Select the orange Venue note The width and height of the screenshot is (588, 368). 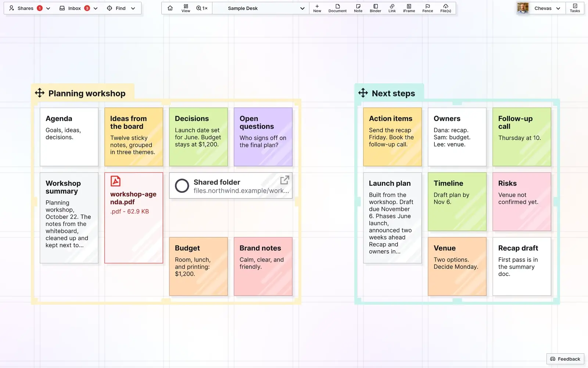457,266
